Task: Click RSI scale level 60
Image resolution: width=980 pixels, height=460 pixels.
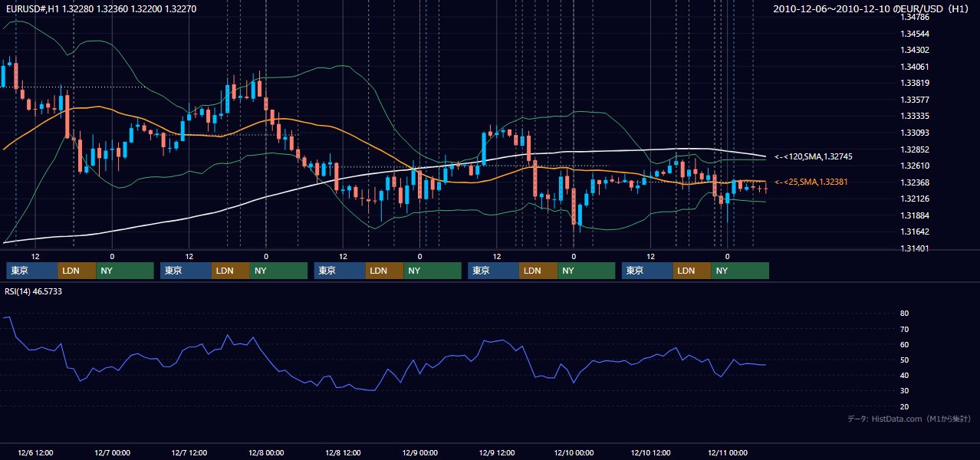Action: pos(904,344)
